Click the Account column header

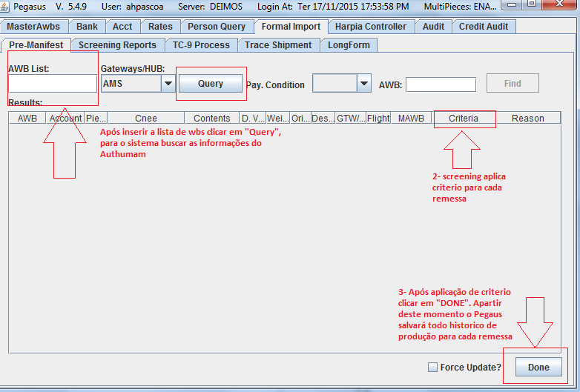coord(65,119)
